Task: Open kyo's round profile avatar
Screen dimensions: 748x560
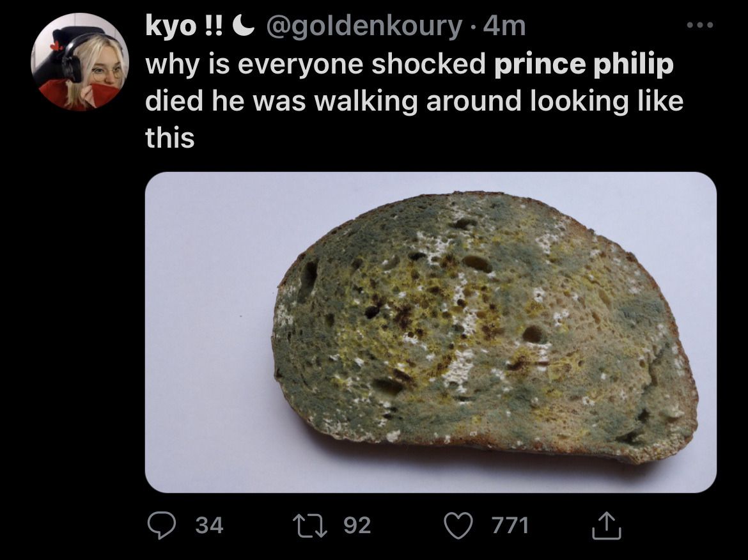Action: [80, 61]
